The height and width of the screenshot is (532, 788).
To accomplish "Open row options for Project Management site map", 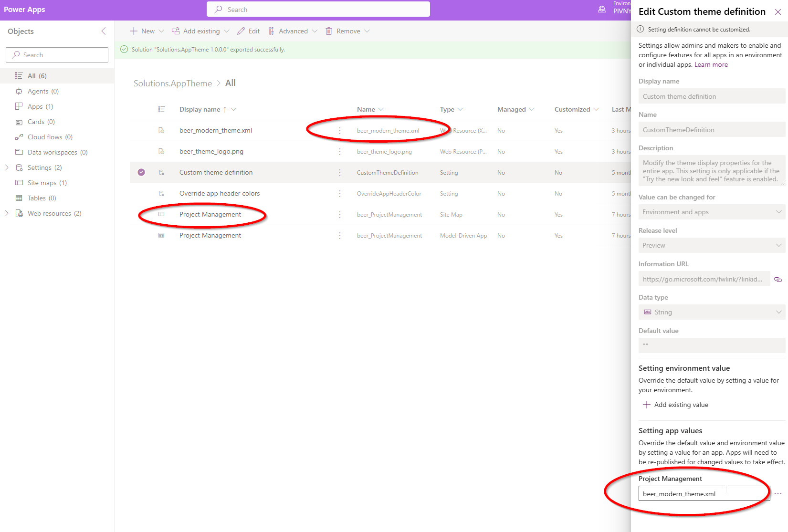I will (340, 214).
